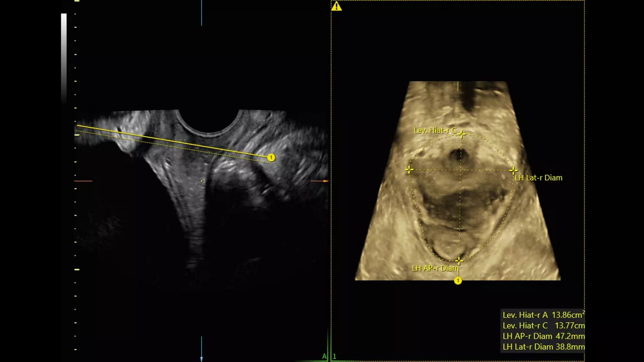Select the LH AP-r Diam 47.2mm result
The image size is (644, 362).
543,336
